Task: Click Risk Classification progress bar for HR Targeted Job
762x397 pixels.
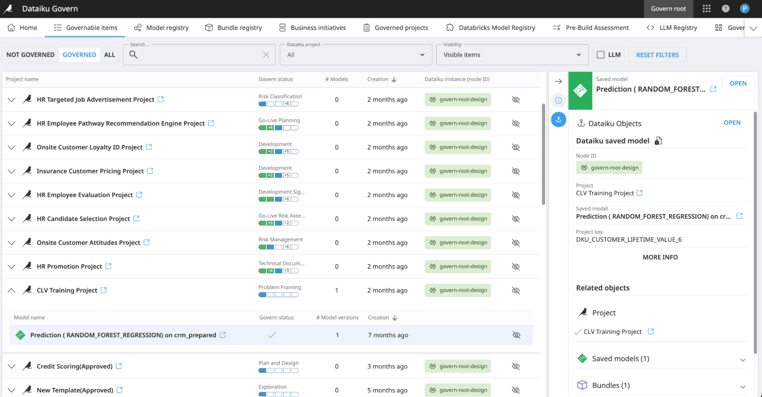Action: coord(278,104)
